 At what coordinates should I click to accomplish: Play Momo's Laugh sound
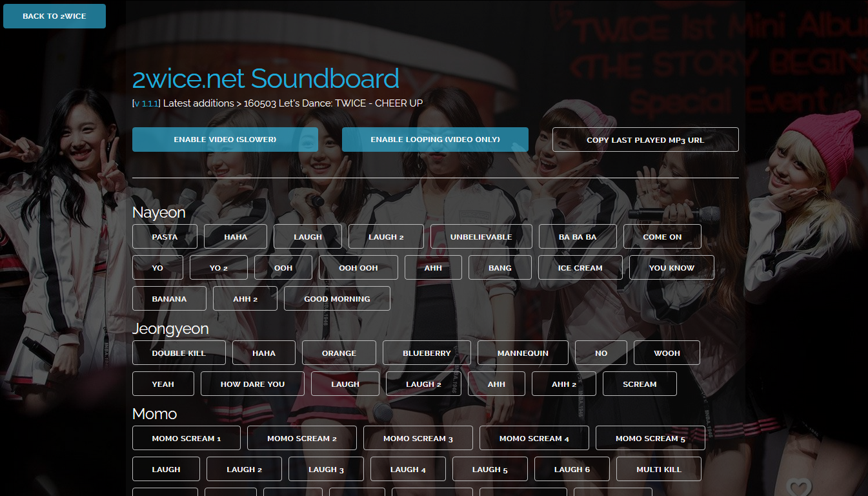coord(166,469)
